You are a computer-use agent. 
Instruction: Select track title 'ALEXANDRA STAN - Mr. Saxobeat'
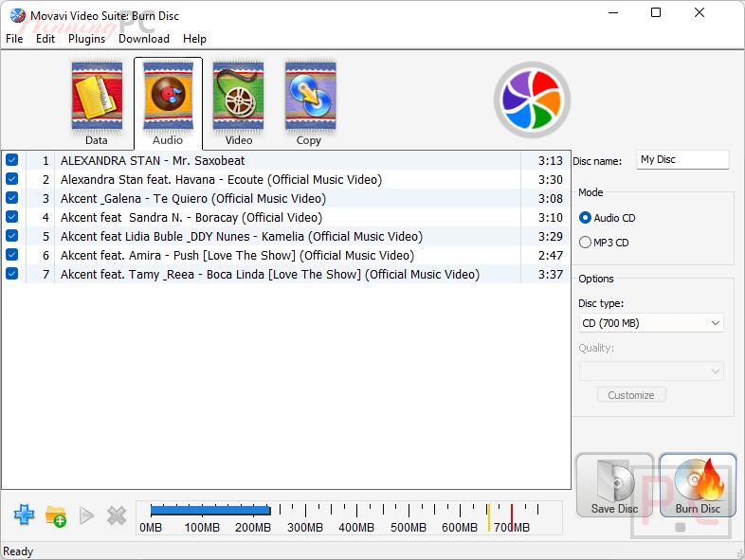click(x=153, y=160)
